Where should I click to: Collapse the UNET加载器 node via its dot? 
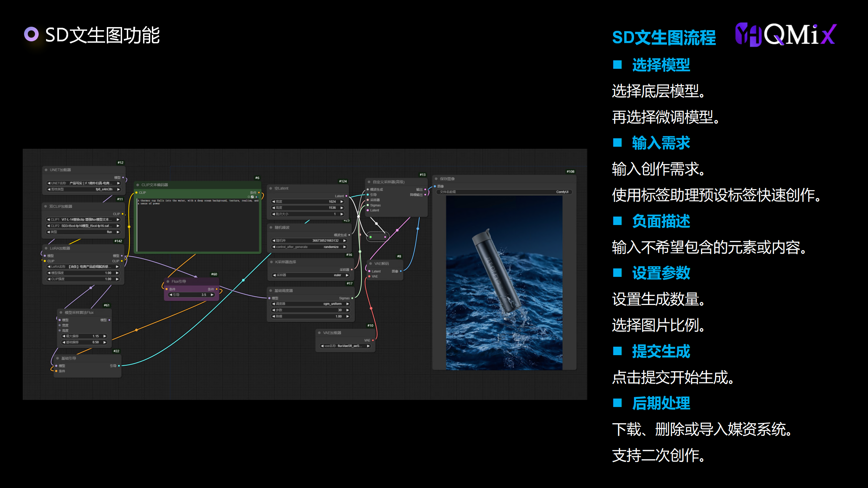point(46,170)
